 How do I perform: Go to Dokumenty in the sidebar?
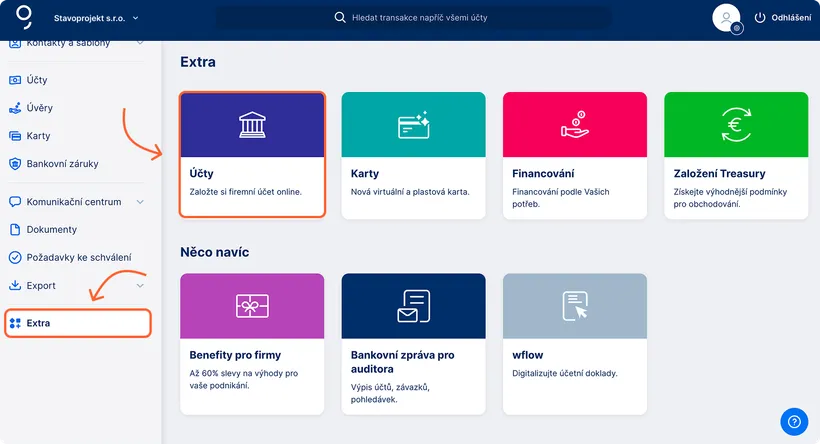tap(51, 230)
